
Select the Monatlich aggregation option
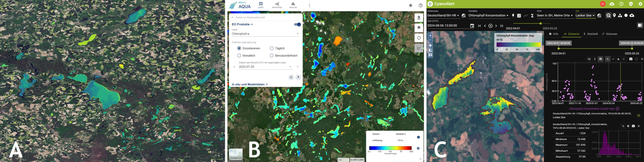pos(239,56)
